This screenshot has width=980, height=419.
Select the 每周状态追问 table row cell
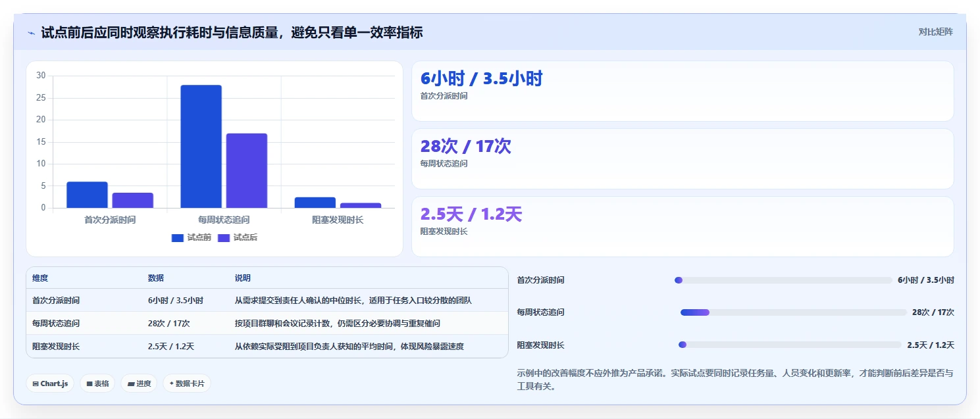click(56, 323)
